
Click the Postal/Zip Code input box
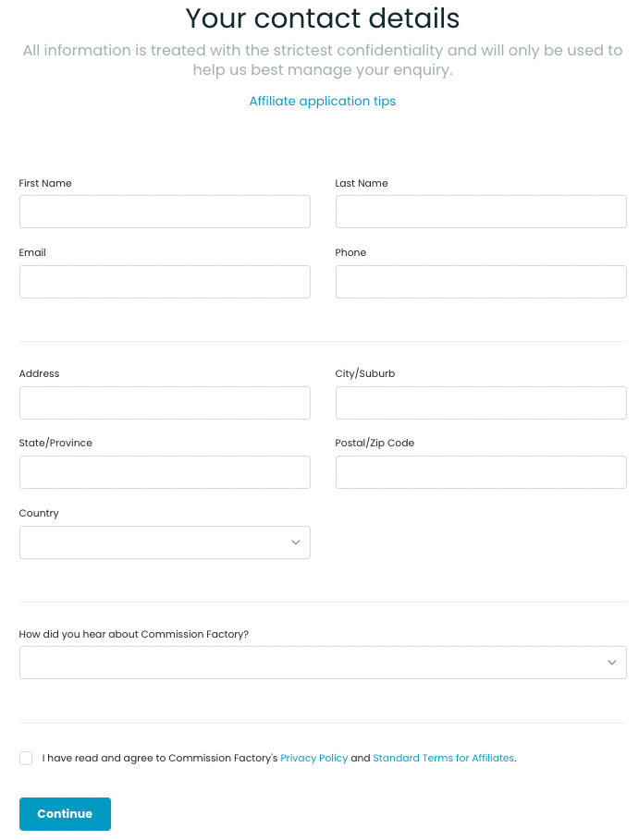click(481, 472)
